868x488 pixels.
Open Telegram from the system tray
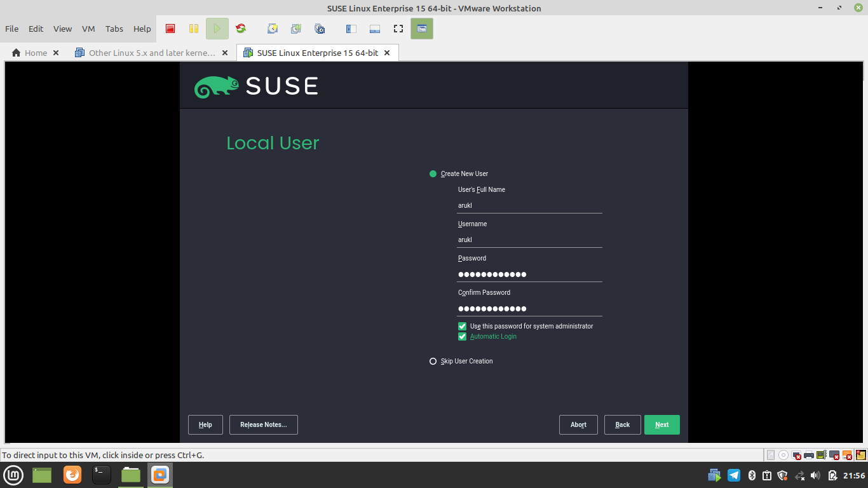tap(734, 475)
